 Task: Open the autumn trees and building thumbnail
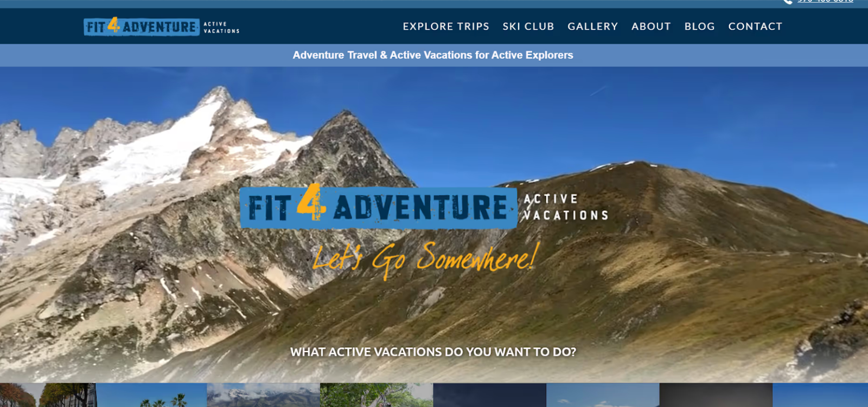(x=48, y=395)
